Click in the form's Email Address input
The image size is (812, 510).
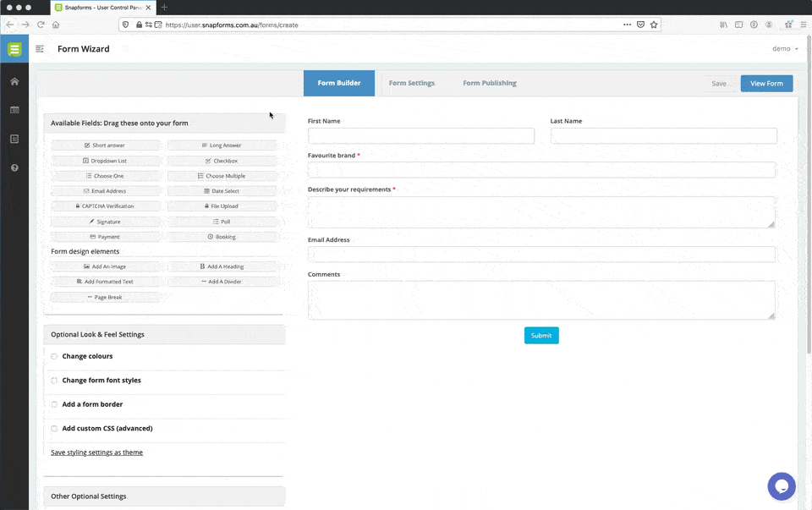coord(541,255)
